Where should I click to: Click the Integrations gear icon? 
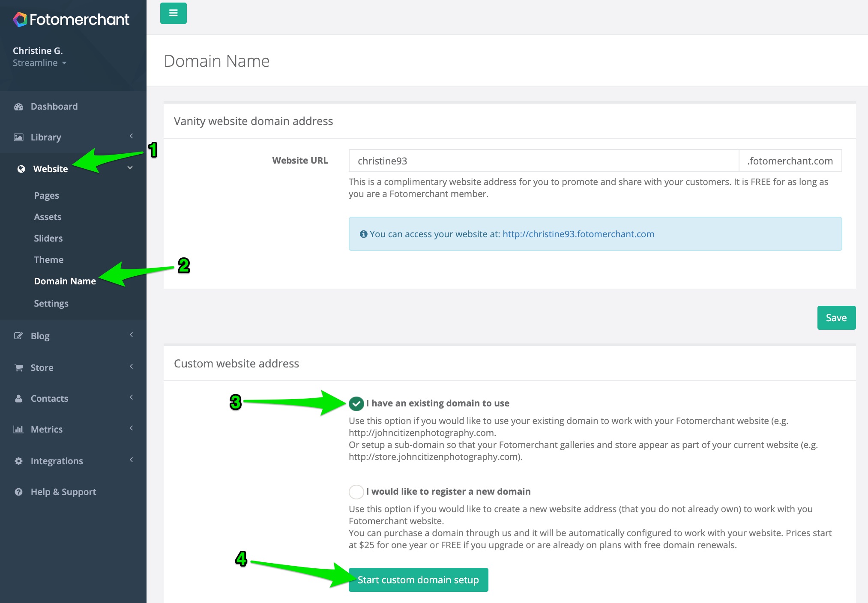coord(18,461)
